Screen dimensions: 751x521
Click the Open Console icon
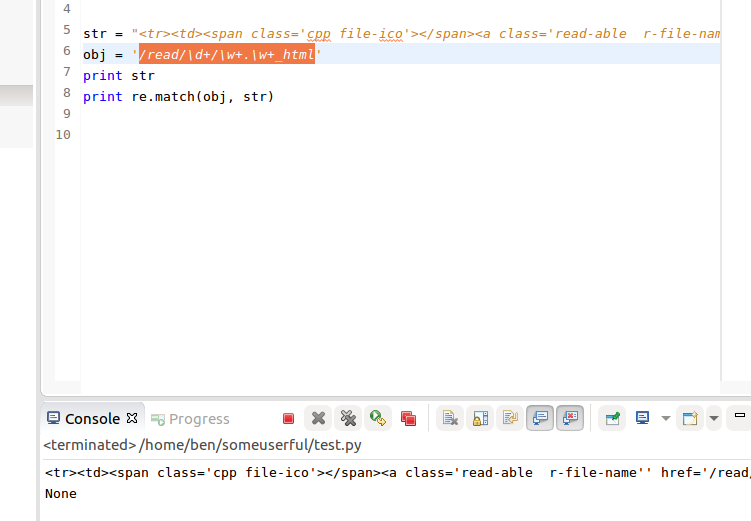[x=690, y=418]
